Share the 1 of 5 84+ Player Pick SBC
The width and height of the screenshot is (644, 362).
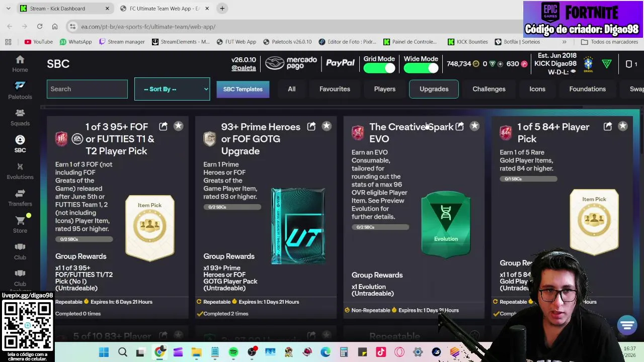point(608,126)
